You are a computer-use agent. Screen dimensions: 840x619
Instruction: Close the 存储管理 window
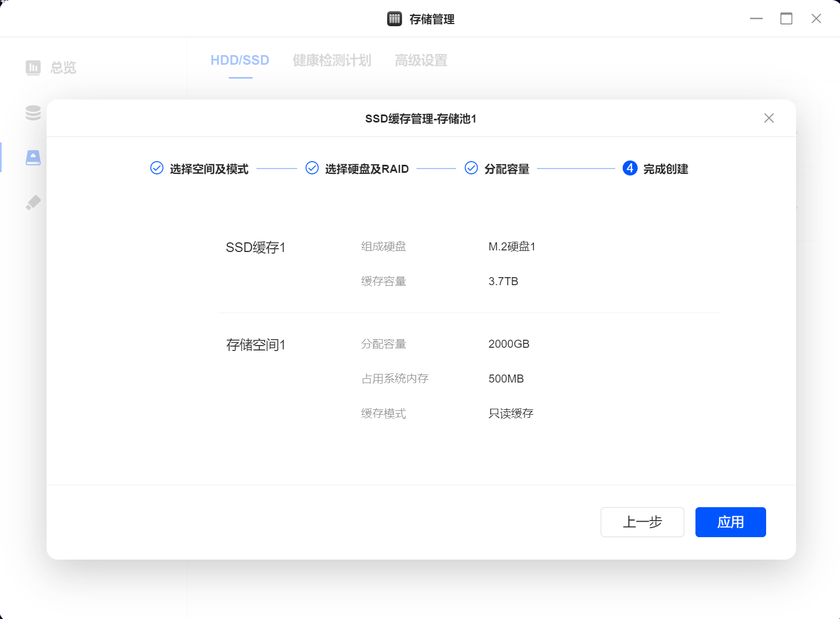(x=816, y=19)
